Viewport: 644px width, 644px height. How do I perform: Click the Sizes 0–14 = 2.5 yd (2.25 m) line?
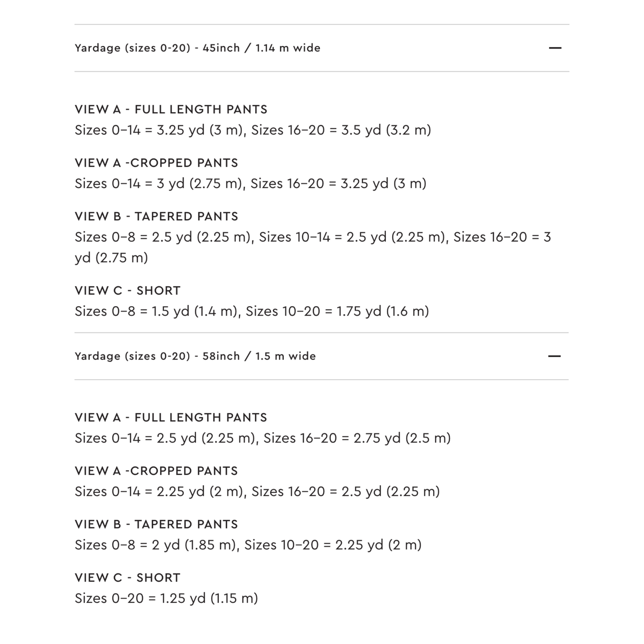[263, 438]
